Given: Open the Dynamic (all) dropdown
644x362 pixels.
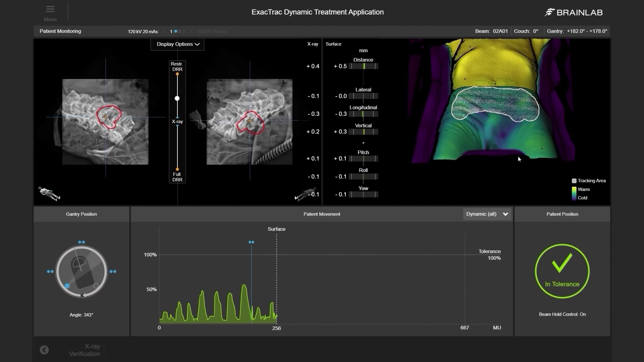Looking at the screenshot, I should (487, 214).
